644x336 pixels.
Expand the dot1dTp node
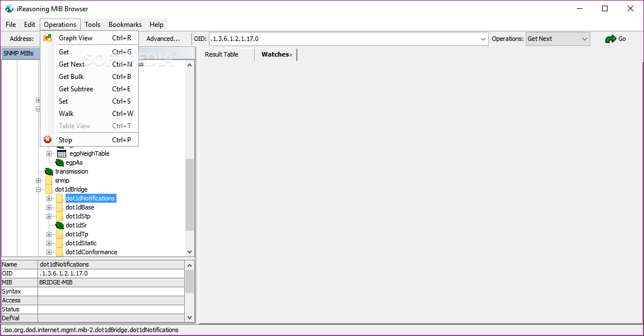pyautogui.click(x=49, y=234)
